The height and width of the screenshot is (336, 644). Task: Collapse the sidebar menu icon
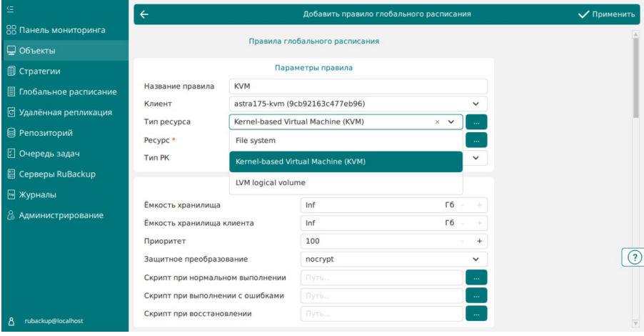pyautogui.click(x=10, y=9)
